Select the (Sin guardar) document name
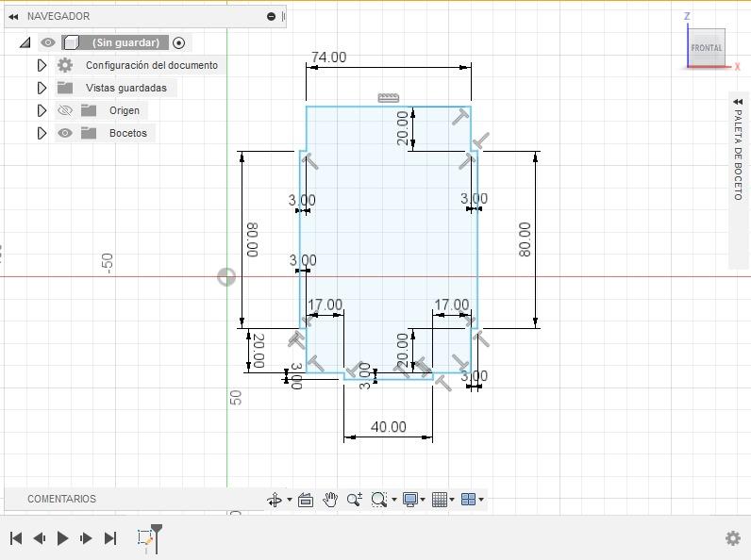The image size is (751, 560). click(x=125, y=42)
